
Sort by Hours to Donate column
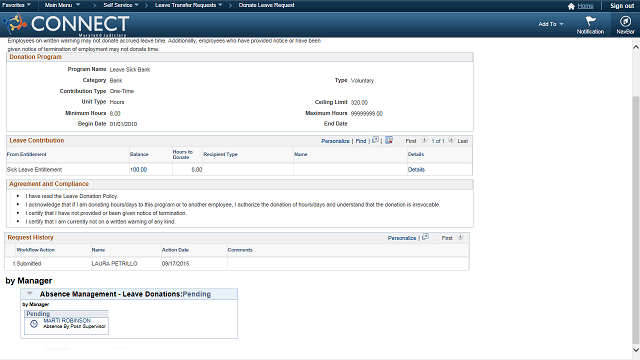(182, 154)
